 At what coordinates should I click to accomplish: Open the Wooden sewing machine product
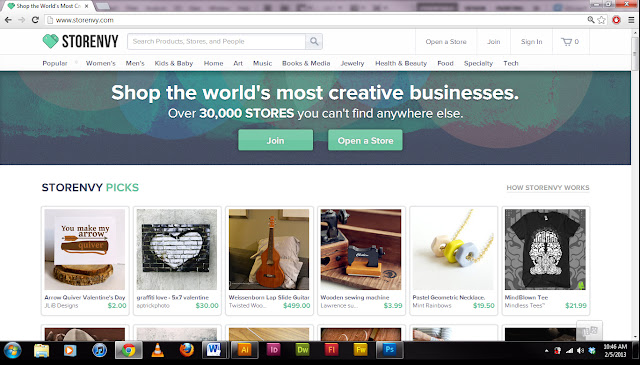[x=361, y=260]
